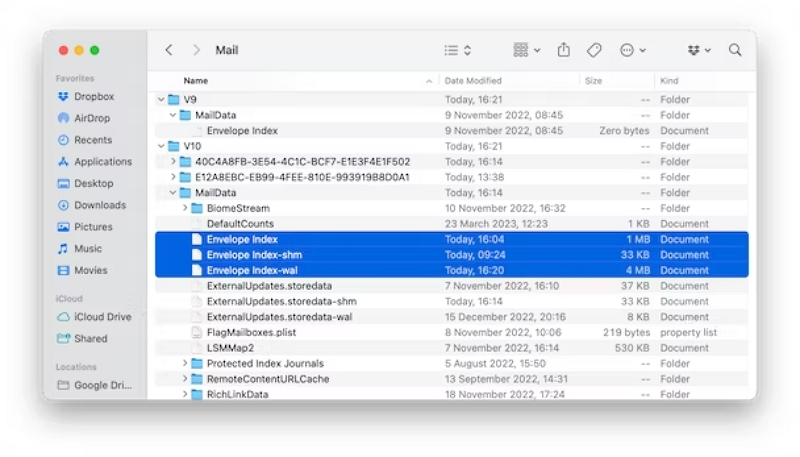Click the V9 folder icon
Viewport: 800px width, 457px height.
click(174, 99)
